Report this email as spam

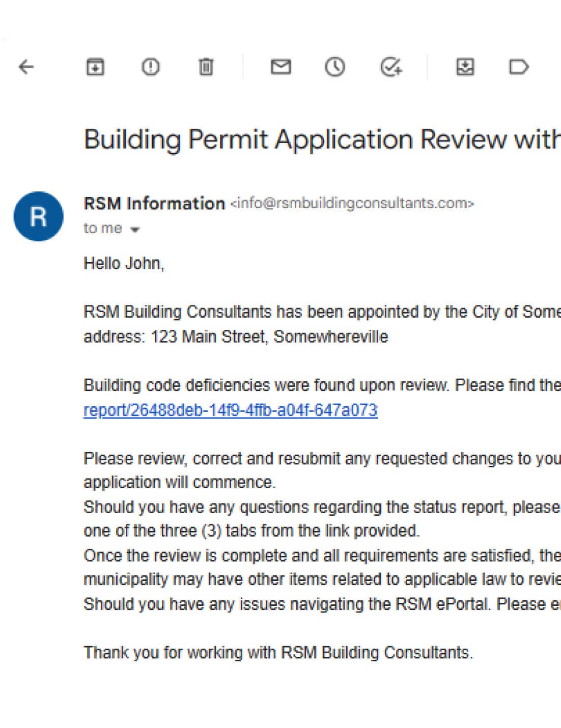click(x=150, y=66)
